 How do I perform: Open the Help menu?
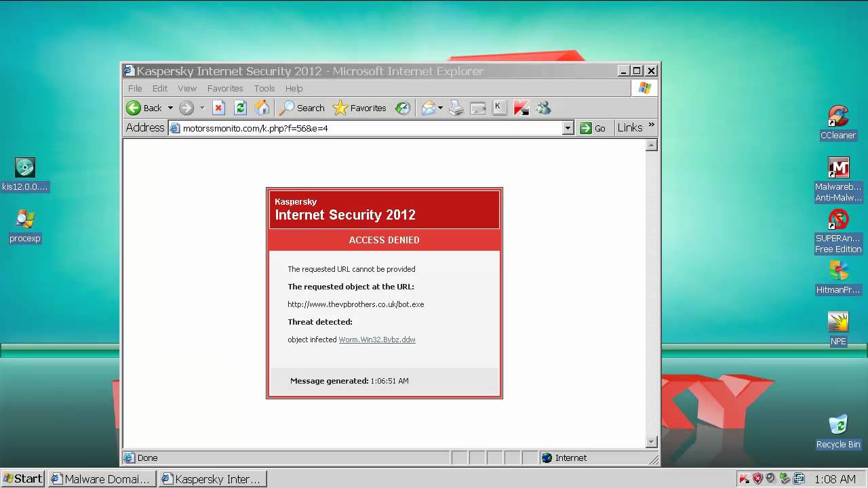coord(294,88)
